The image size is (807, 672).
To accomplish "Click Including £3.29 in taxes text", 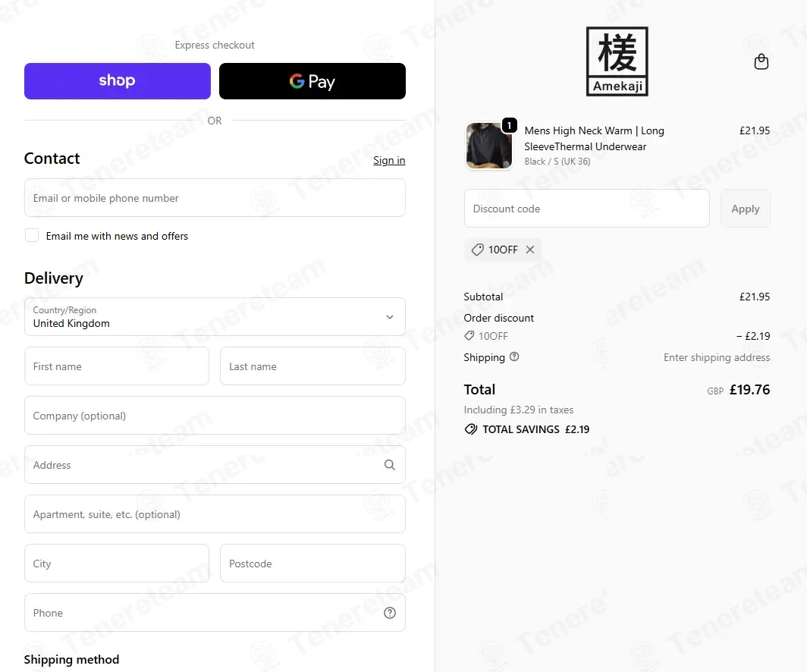I will (x=518, y=410).
